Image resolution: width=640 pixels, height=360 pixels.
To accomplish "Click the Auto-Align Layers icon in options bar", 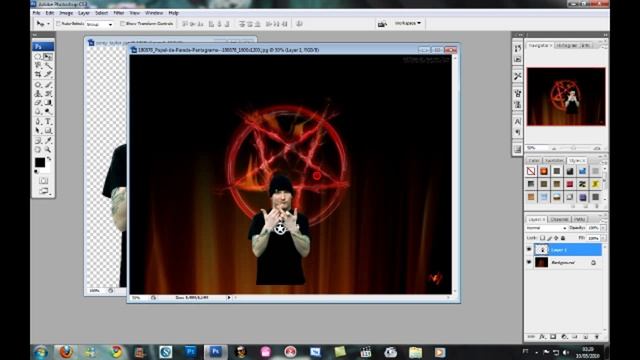I will point(299,24).
